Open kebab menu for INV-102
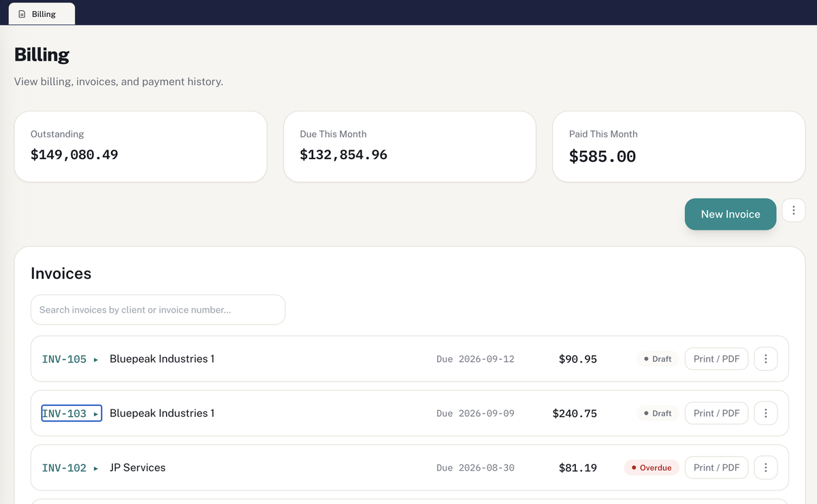This screenshot has width=817, height=504. [x=766, y=468]
